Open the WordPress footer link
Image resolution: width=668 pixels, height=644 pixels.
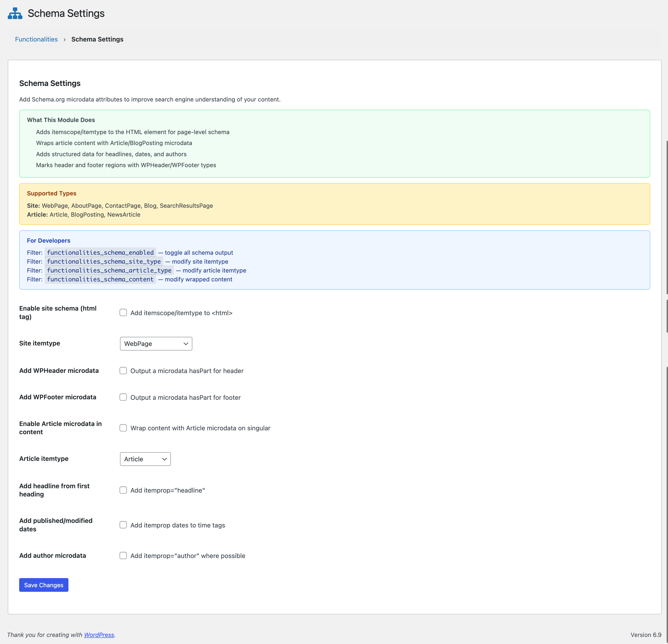(99, 634)
